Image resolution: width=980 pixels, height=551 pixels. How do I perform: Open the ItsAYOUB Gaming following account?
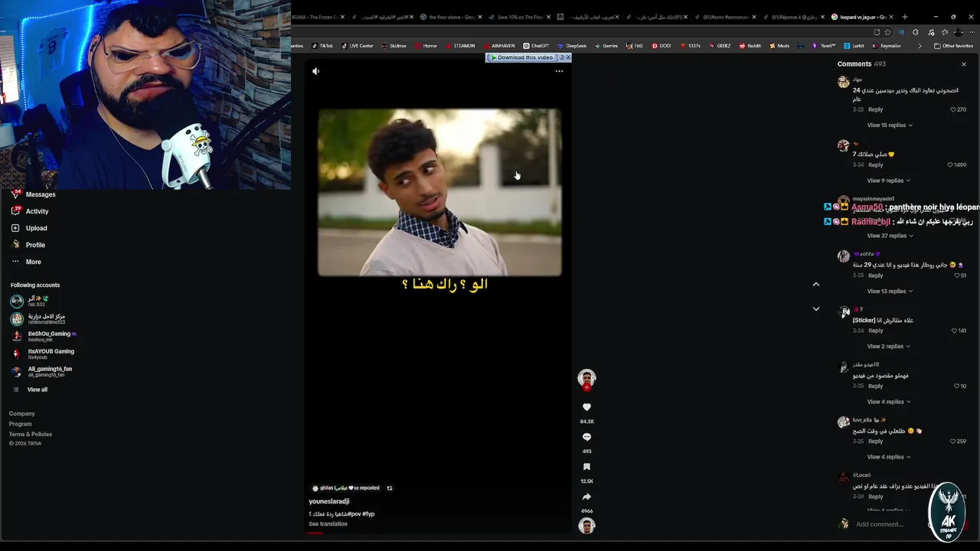point(42,354)
